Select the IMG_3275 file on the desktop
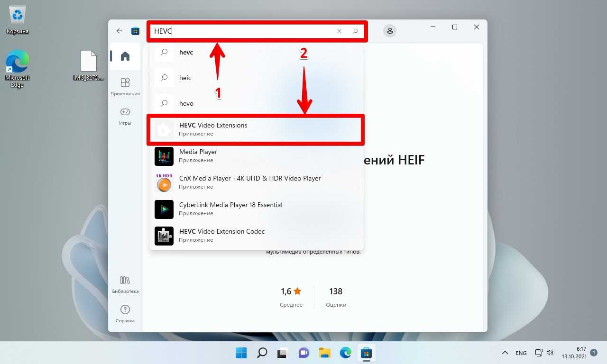The width and height of the screenshot is (607, 364). 88,65
